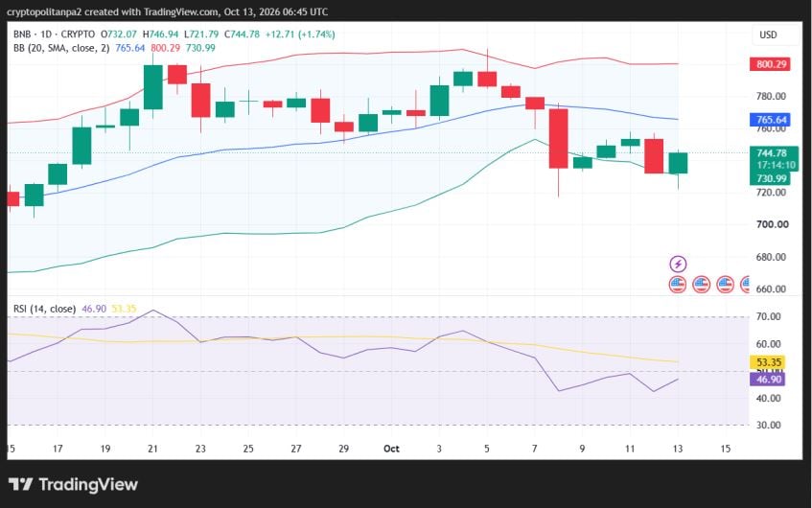
Task: Click the 21 date label on time axis
Action: click(152, 449)
